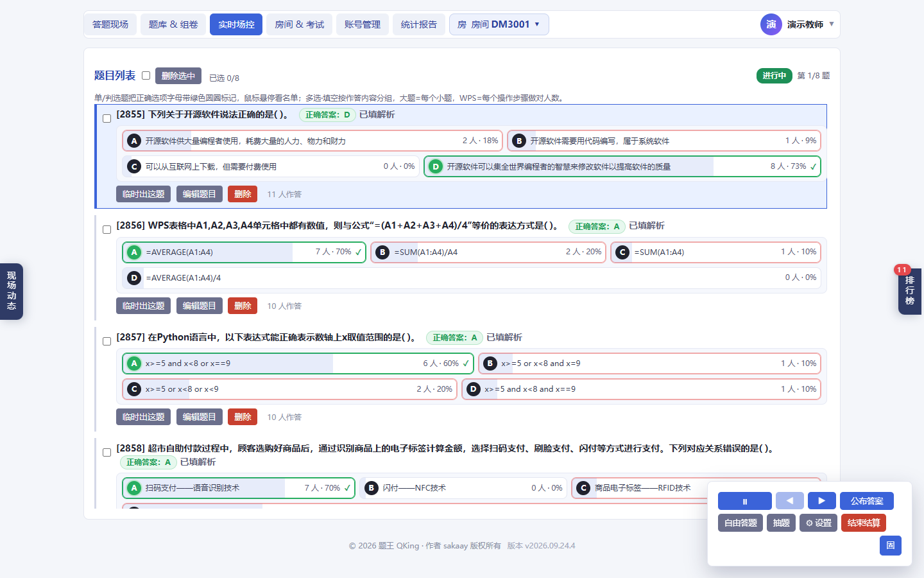Check the box for question 2855
This screenshot has height=578, width=924.
(107, 118)
